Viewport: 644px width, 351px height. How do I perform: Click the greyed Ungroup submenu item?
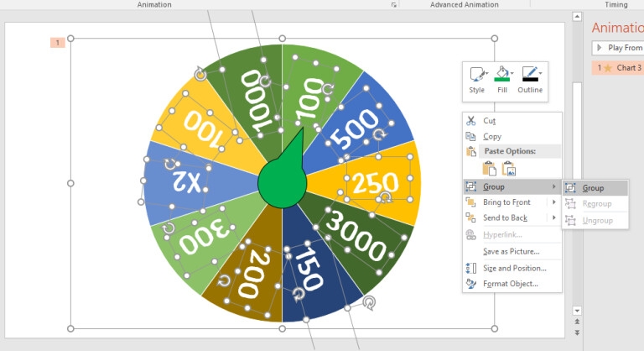(x=595, y=221)
